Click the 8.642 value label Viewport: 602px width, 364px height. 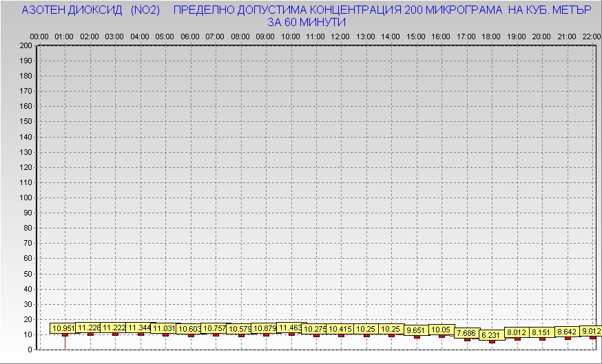567,332
